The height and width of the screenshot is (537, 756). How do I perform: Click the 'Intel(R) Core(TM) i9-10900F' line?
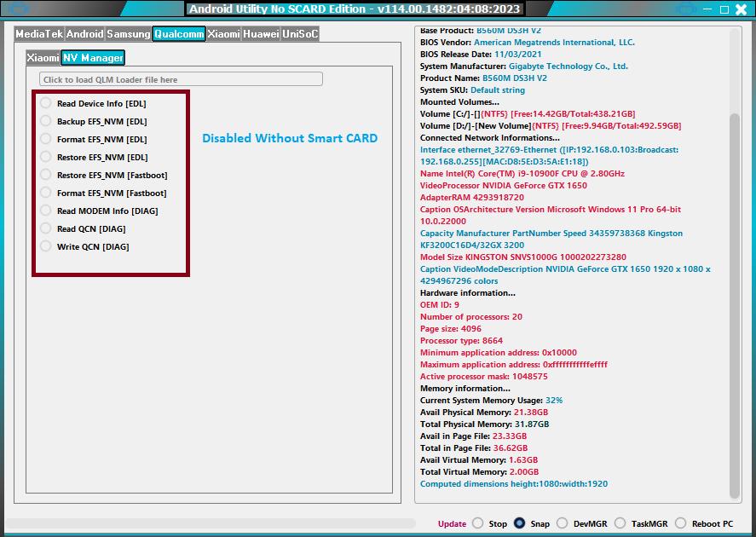[522, 174]
